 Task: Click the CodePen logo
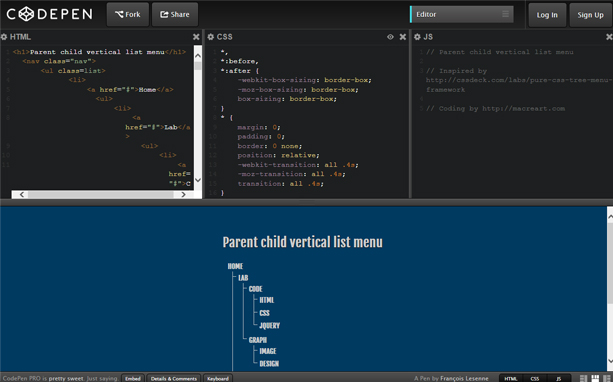50,14
